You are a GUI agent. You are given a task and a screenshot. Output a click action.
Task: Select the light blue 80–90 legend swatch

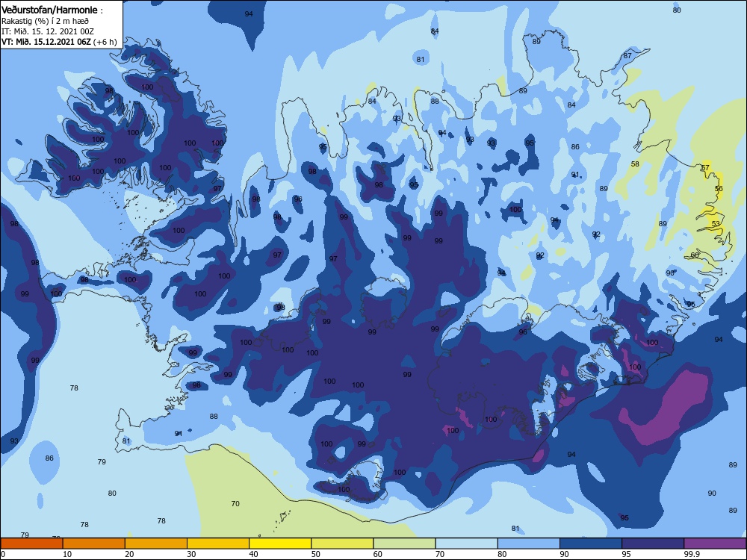529,544
